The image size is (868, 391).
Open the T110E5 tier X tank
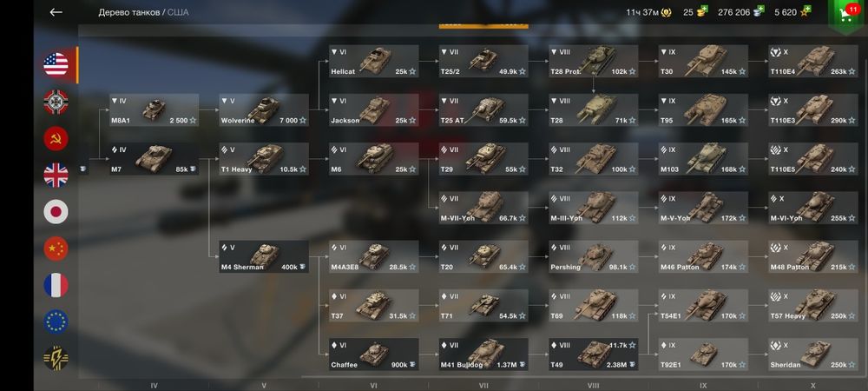point(812,159)
